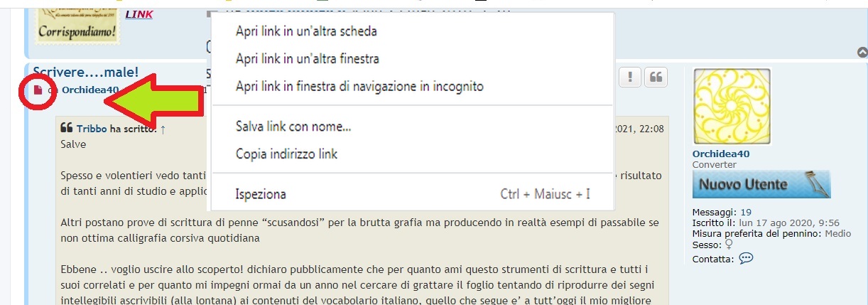
Task: Click the Nuovo Utente rank badge
Action: coord(761,184)
